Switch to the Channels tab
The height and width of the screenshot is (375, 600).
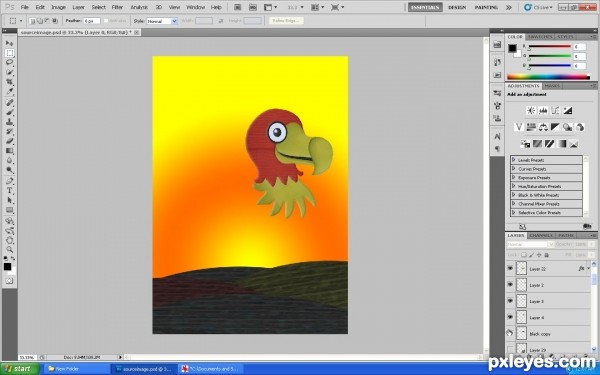pyautogui.click(x=541, y=235)
